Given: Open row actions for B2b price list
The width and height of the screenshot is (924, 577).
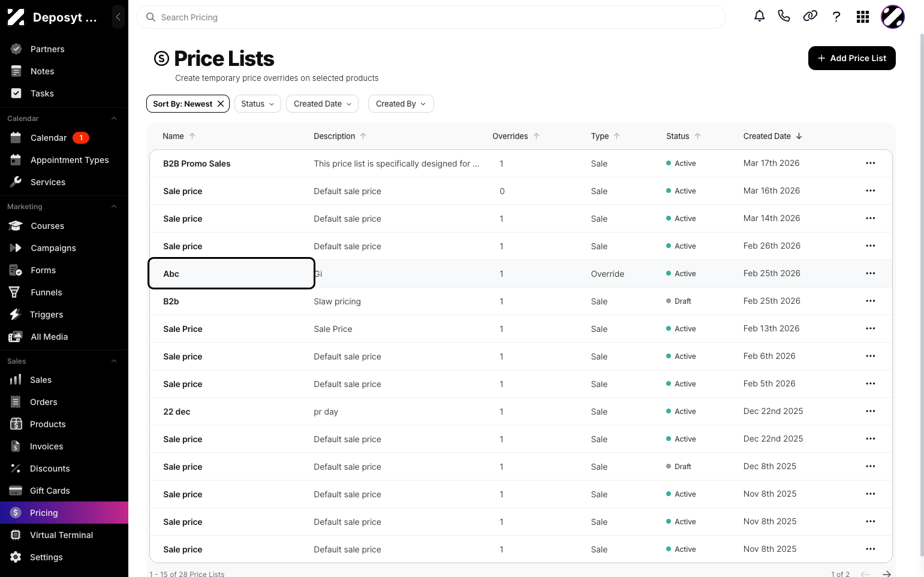Looking at the screenshot, I should click(871, 301).
